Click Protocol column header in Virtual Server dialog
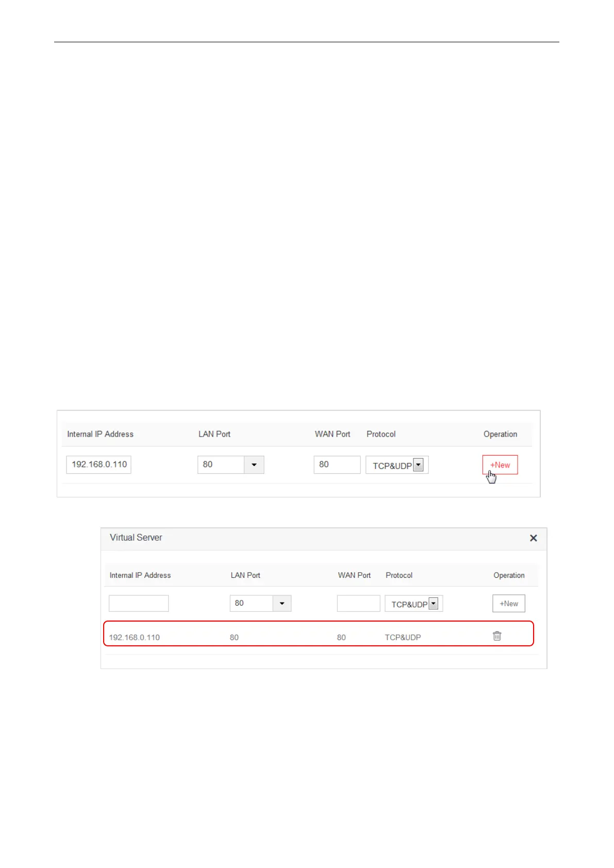614x868 pixels. tap(399, 575)
